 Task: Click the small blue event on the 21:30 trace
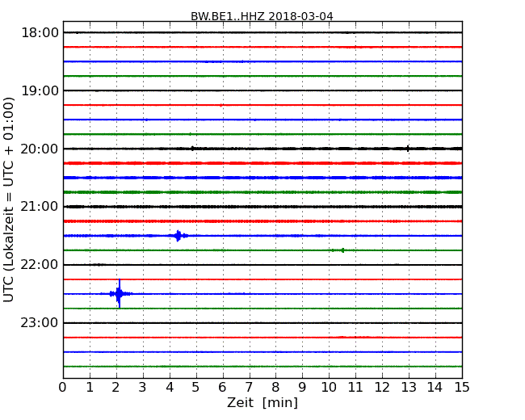point(178,236)
